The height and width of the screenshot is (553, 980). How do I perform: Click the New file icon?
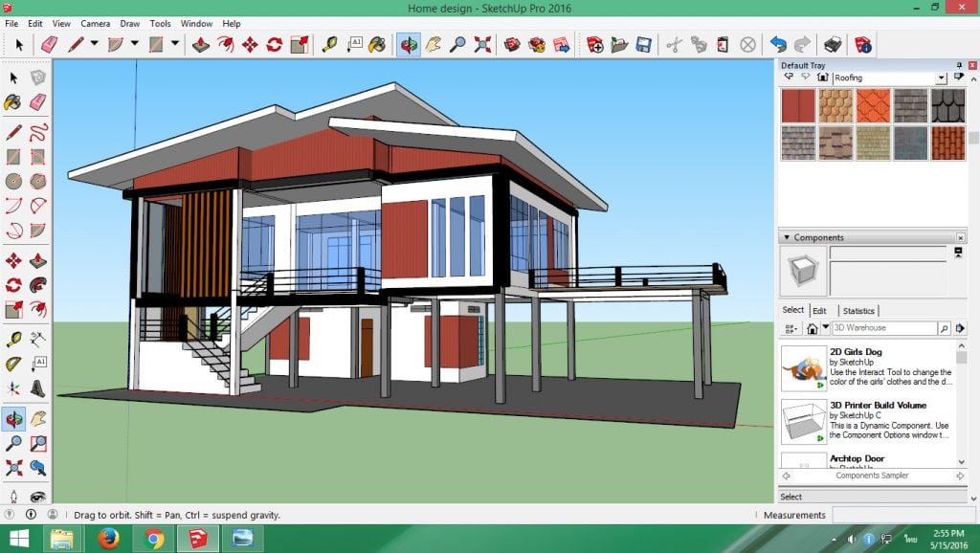click(x=594, y=44)
